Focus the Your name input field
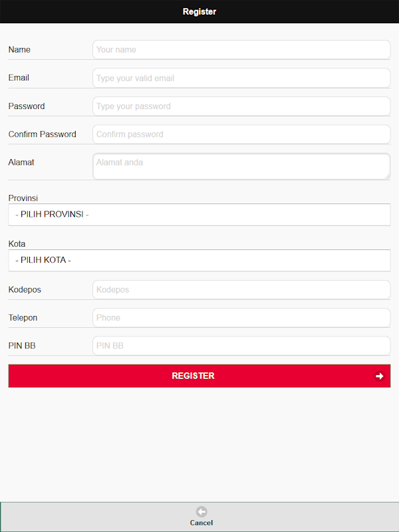Viewport: 399px width, 532px height. tap(241, 49)
